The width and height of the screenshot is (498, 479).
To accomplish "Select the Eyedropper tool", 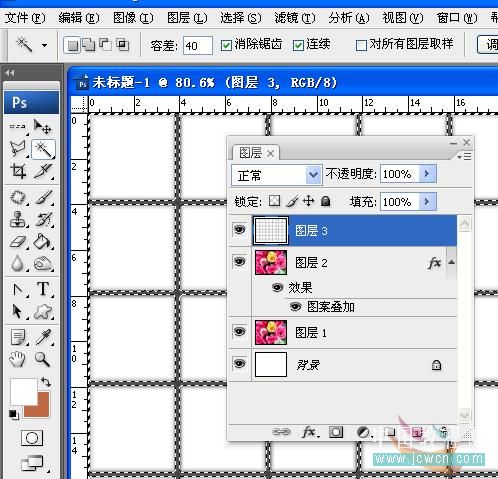I will tap(43, 337).
